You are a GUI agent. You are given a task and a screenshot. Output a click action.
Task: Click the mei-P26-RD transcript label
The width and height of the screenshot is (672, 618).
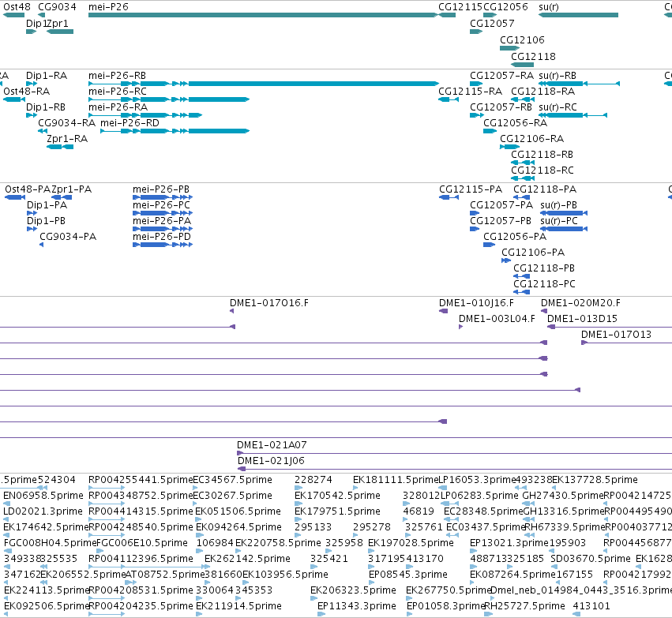pyautogui.click(x=130, y=123)
